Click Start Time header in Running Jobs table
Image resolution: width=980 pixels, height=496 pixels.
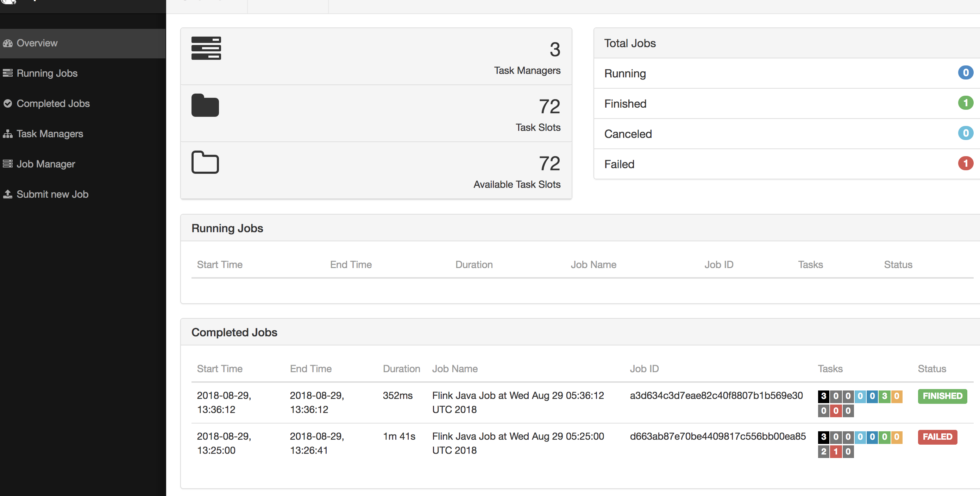point(220,265)
